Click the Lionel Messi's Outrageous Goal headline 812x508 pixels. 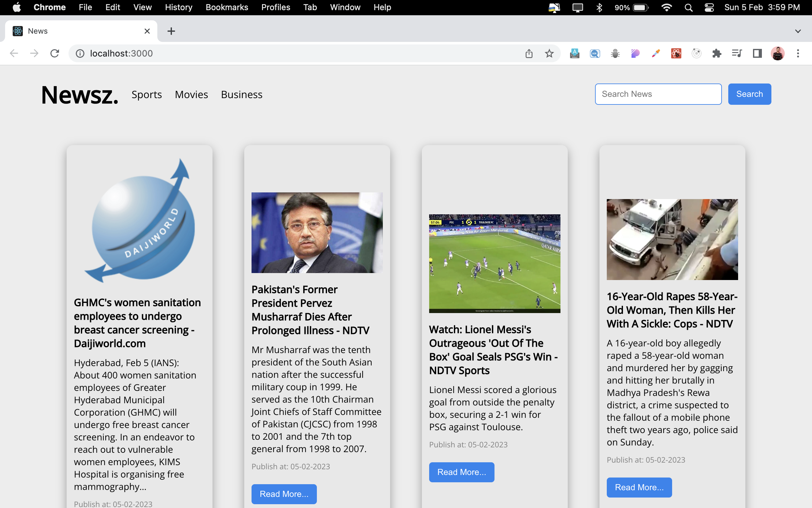(493, 350)
